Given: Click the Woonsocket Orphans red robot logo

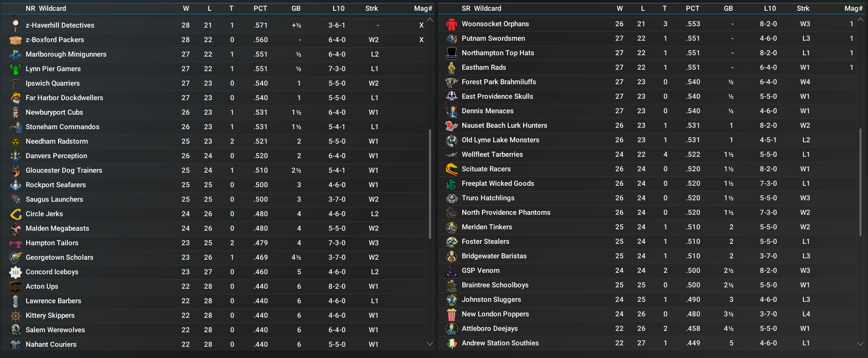Looking at the screenshot, I should click(452, 24).
